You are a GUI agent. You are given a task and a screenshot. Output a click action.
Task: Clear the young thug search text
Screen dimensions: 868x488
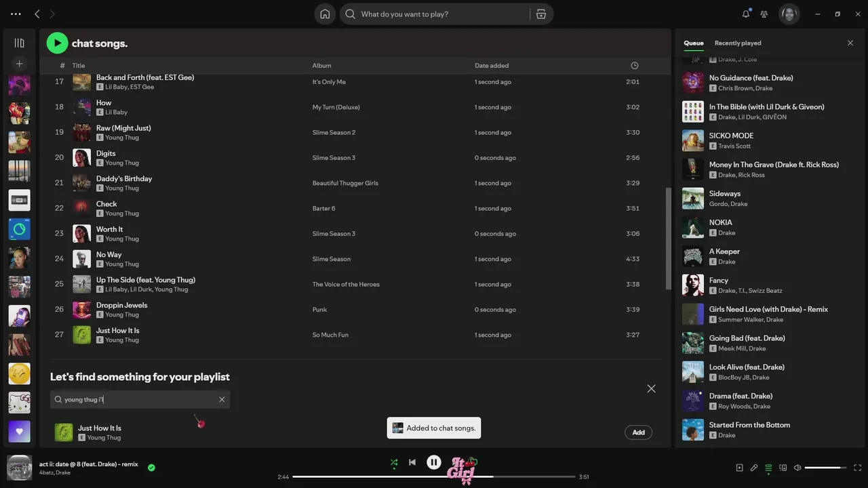222,399
